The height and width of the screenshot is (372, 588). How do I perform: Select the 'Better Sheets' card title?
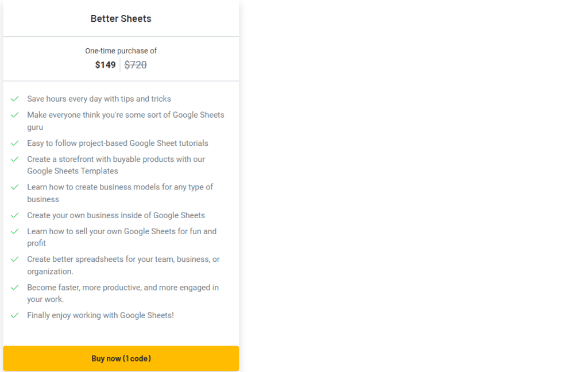pos(121,18)
